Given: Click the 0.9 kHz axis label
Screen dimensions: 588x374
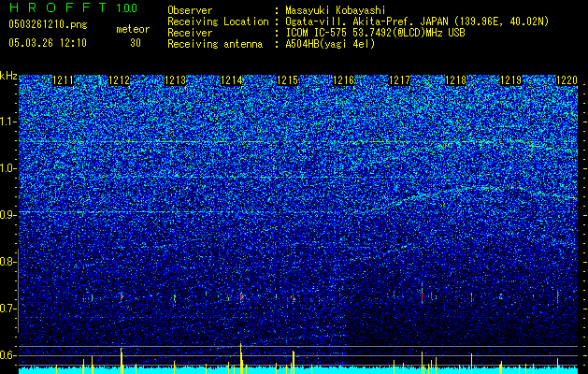Looking at the screenshot, I should 8,215.
